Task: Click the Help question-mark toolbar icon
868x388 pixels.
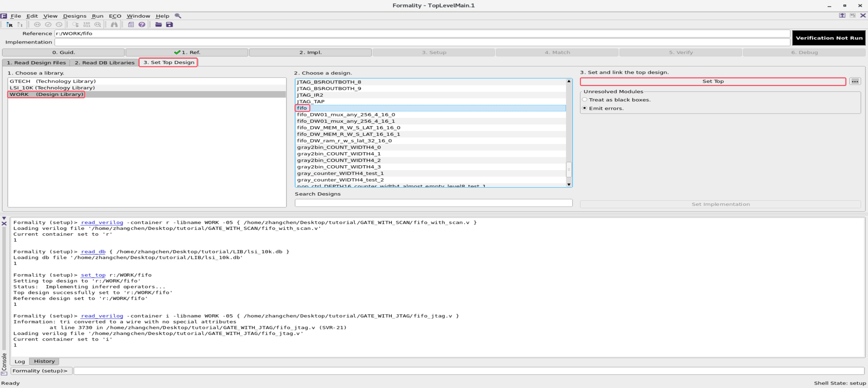Action: (x=142, y=24)
